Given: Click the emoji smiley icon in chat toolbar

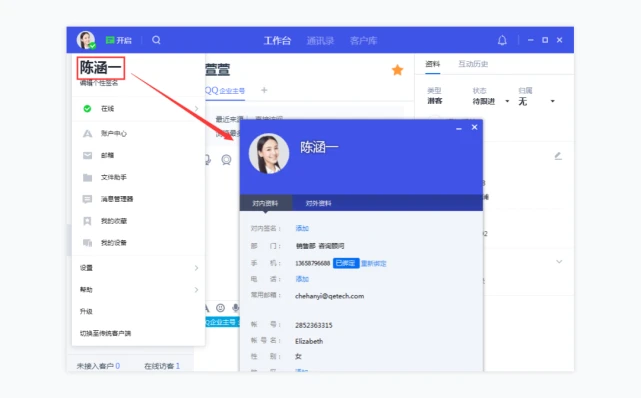Looking at the screenshot, I should point(220,308).
